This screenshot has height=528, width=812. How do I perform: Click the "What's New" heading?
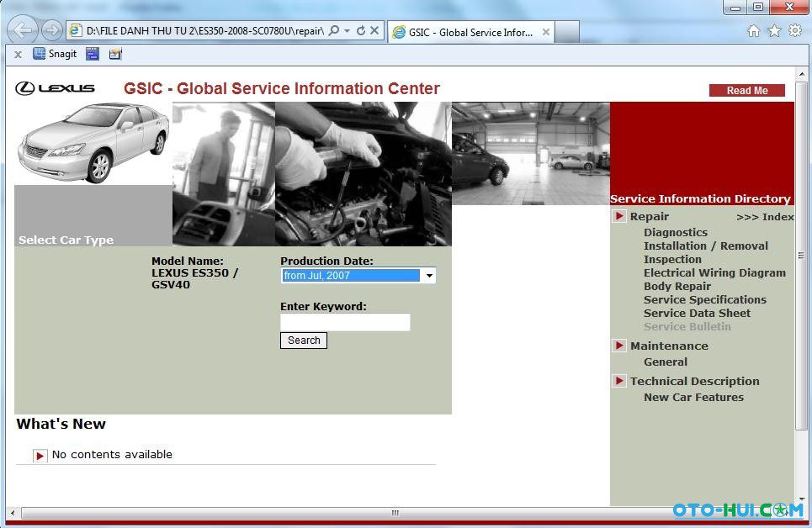pos(61,424)
